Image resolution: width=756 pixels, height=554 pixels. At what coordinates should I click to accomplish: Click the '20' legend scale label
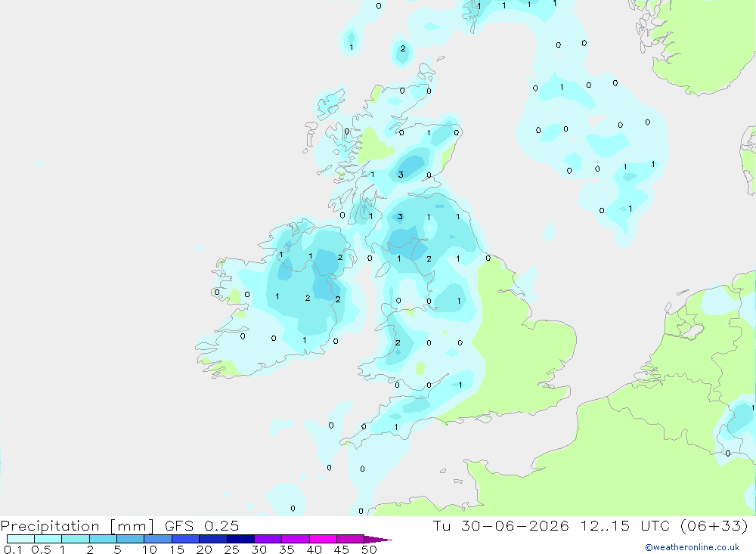[204, 549]
